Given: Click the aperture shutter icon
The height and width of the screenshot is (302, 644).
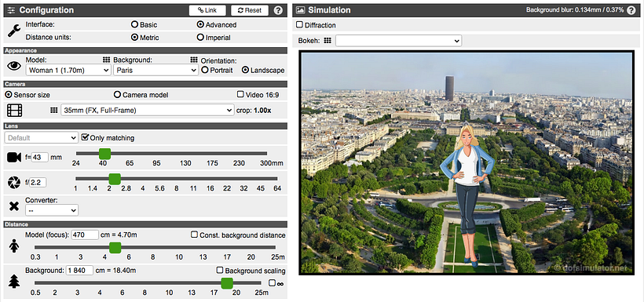Looking at the screenshot, I should [x=14, y=183].
